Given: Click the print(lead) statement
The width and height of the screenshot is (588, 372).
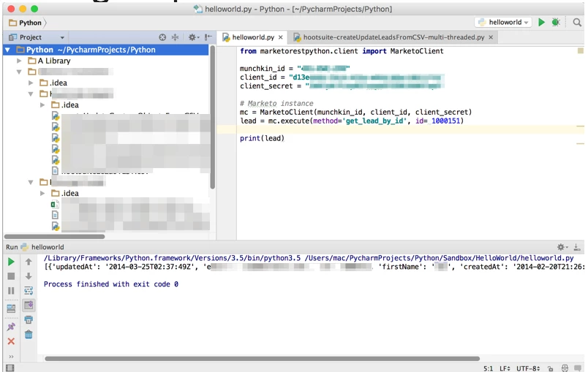Looking at the screenshot, I should [262, 138].
